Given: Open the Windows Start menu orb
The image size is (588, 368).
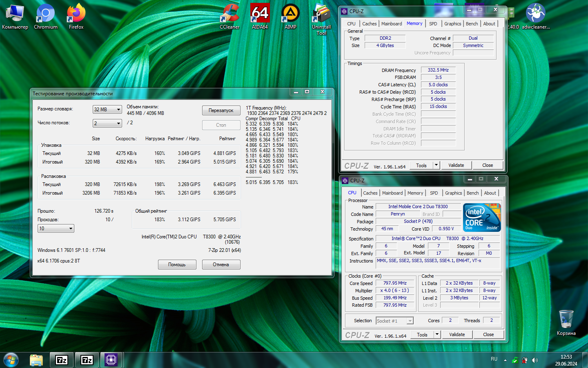Looking at the screenshot, I should (x=11, y=360).
